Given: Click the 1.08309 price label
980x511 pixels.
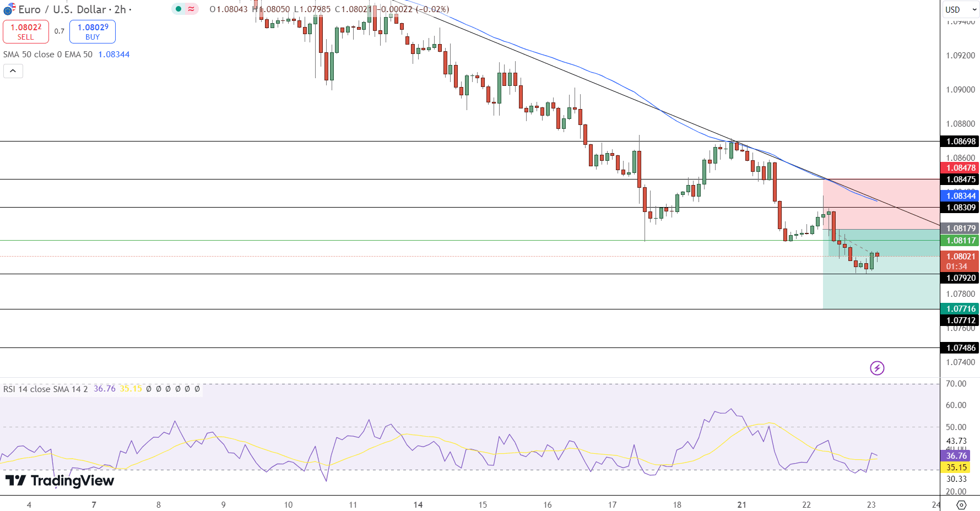Looking at the screenshot, I should (x=960, y=208).
